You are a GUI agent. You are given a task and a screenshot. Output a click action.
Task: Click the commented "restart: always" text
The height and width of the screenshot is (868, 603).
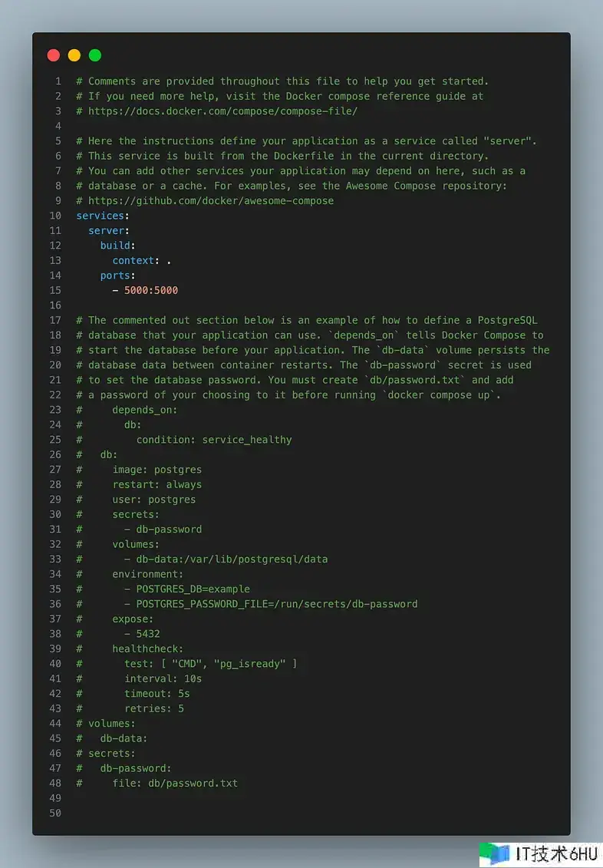157,485
